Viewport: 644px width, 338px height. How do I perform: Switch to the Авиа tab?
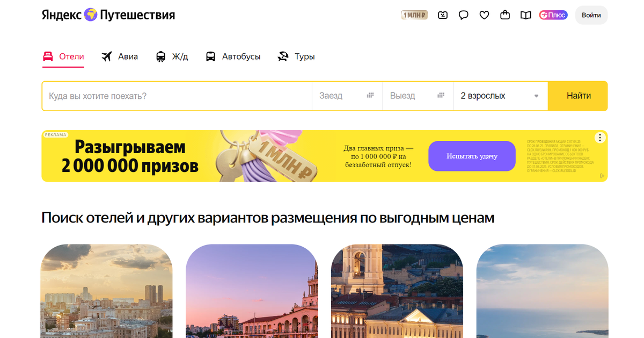pos(120,56)
